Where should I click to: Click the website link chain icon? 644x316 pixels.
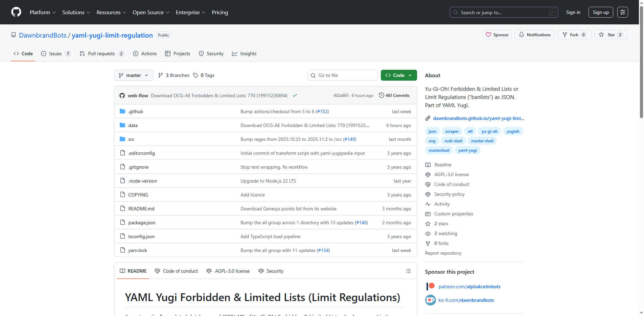coord(428,118)
